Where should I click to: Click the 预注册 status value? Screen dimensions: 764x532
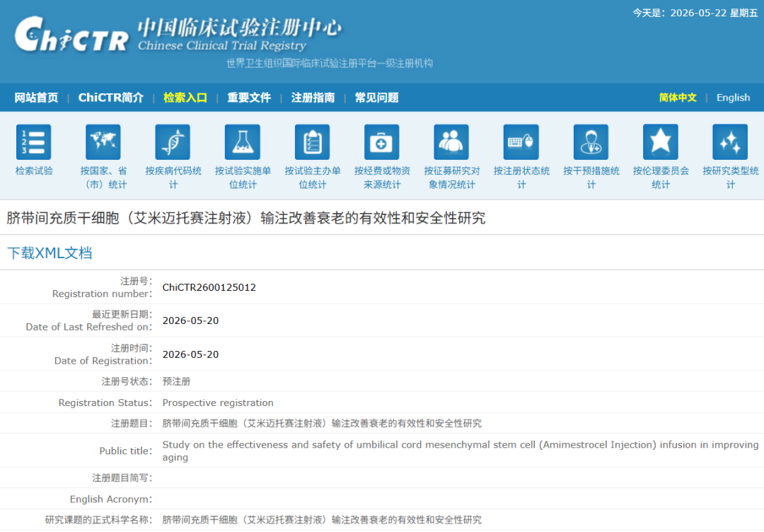click(x=176, y=381)
